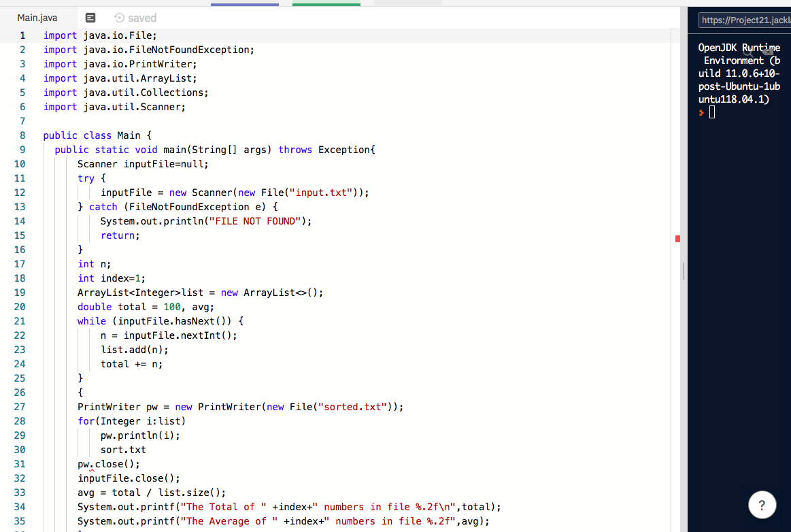791x532 pixels.
Task: Click the magnifier search icon in console
Action: (747, 51)
